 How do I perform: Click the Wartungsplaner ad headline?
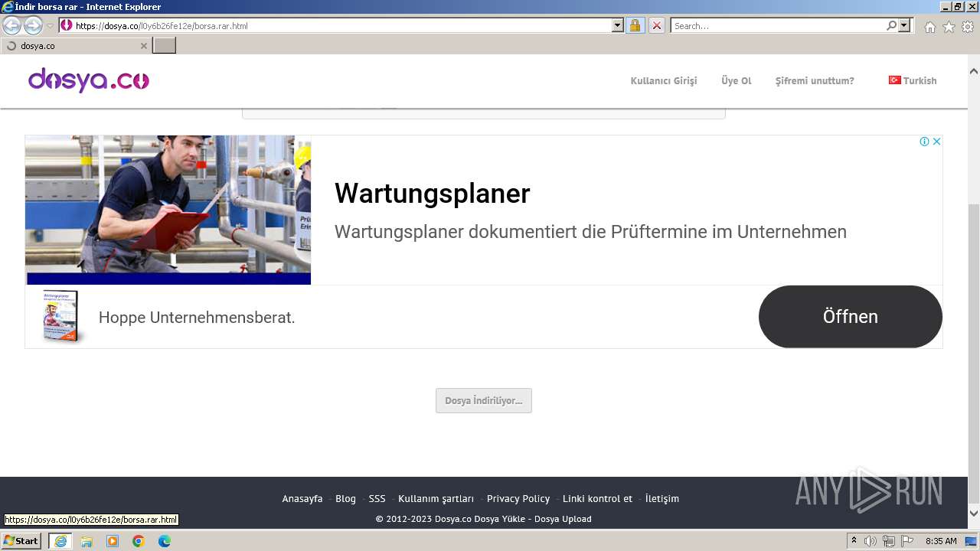click(432, 194)
